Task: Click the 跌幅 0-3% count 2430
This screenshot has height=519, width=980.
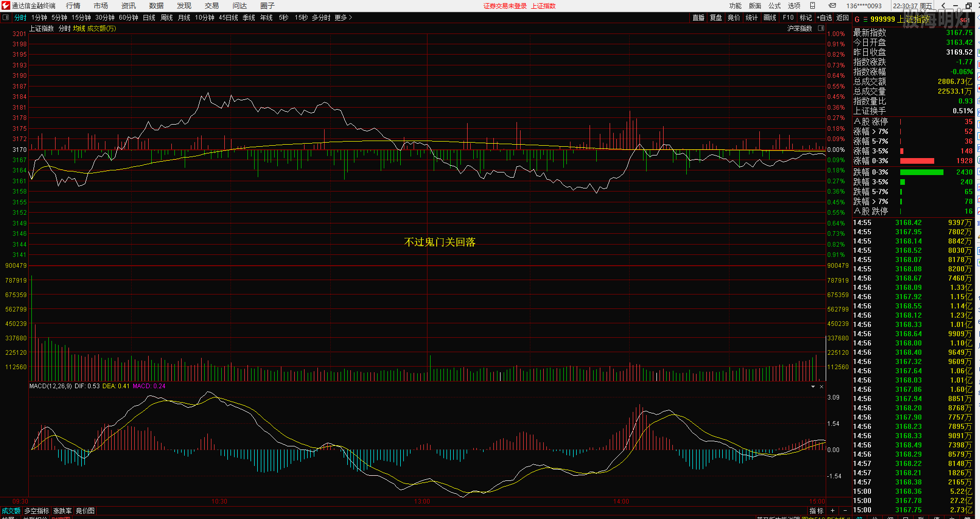Action: [965, 172]
